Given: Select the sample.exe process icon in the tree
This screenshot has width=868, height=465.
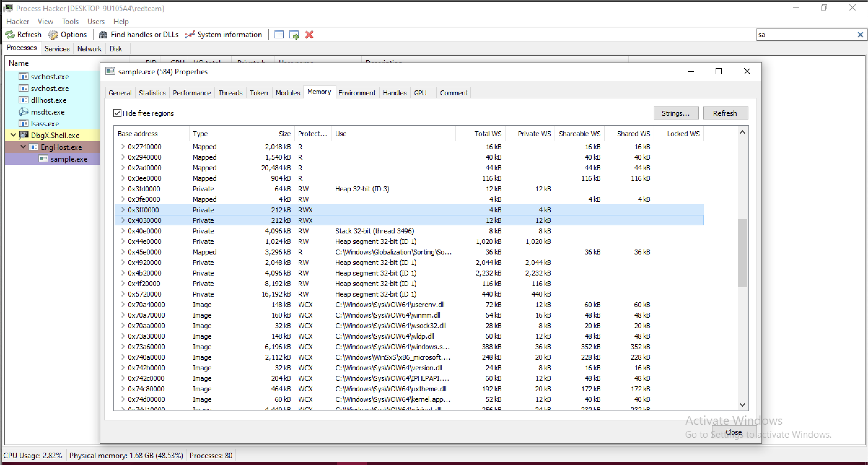Looking at the screenshot, I should tap(43, 159).
